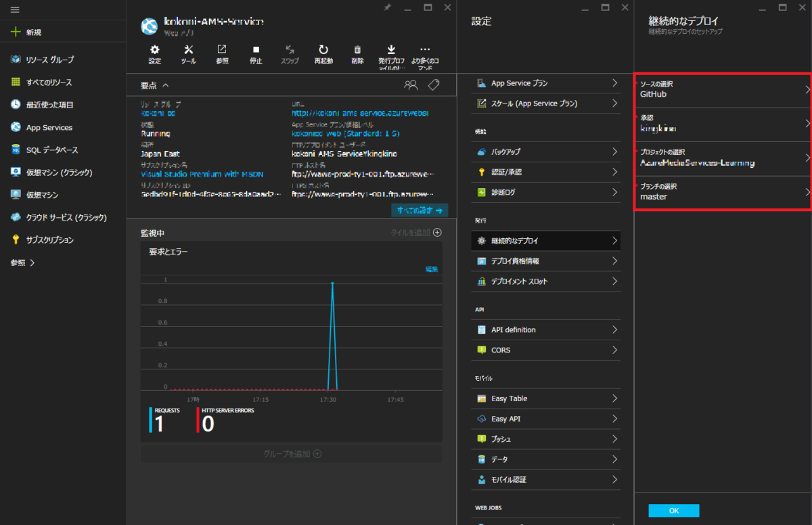Click the 停止 stop icon

tap(256, 51)
